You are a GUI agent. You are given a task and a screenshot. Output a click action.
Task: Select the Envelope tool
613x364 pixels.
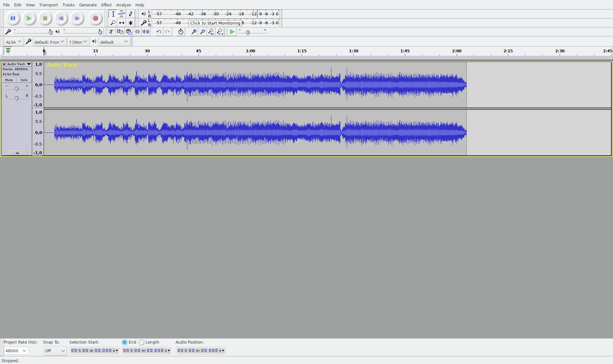[x=122, y=14]
